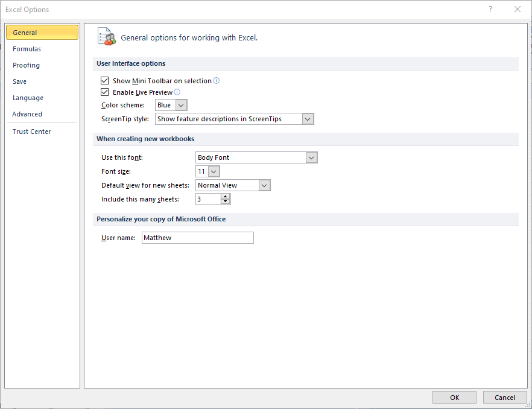Click info icon beside Show Mini Toolbar

pos(216,81)
